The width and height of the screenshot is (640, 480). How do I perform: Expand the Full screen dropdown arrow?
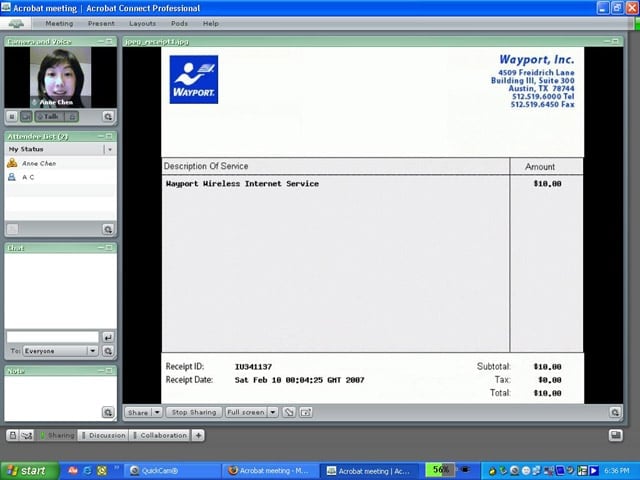(x=273, y=412)
